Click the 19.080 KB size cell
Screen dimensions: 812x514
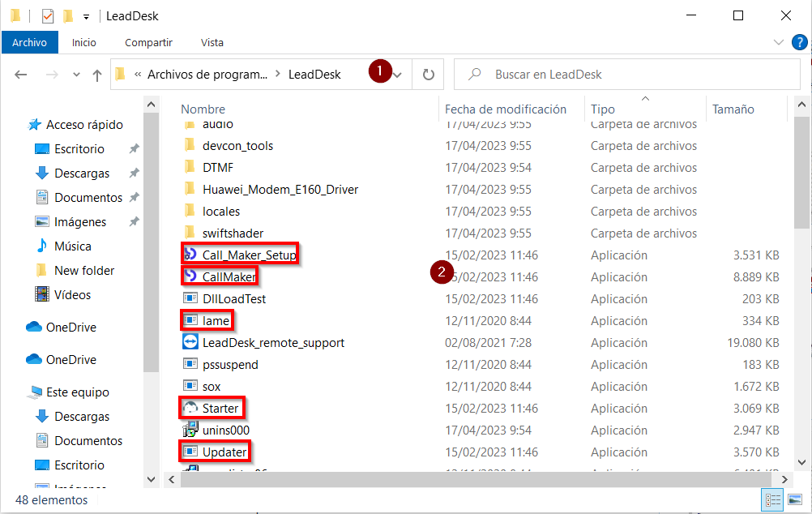point(753,342)
